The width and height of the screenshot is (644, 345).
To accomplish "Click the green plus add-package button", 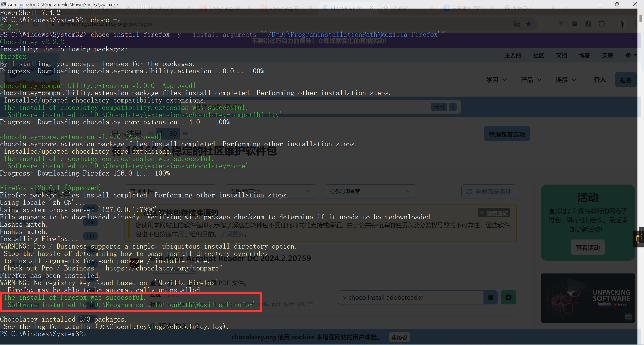I will [508, 298].
